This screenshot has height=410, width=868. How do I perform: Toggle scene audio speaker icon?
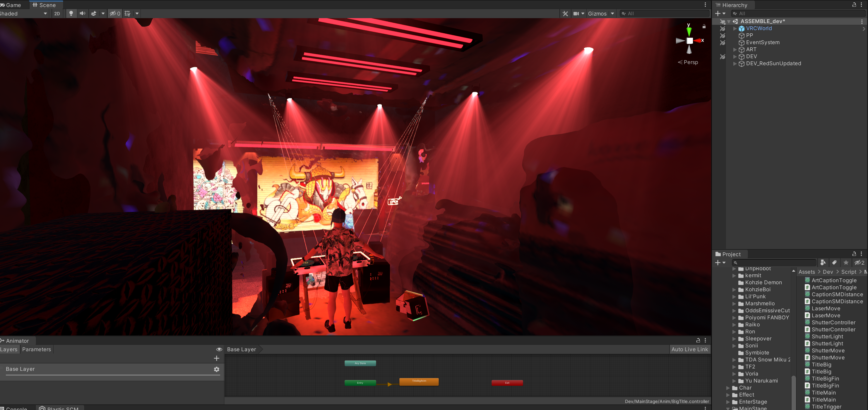point(82,13)
